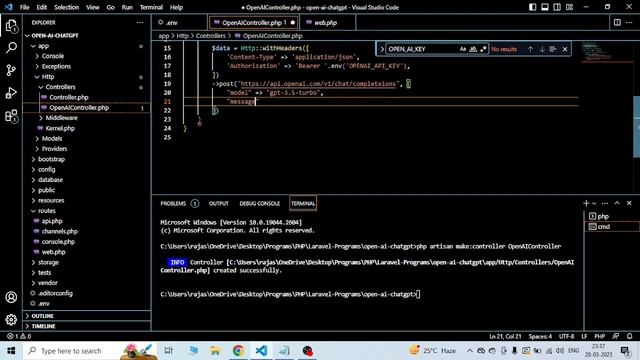This screenshot has height=360, width=640.
Task: Select the cmd terminal instance
Action: pos(611,227)
